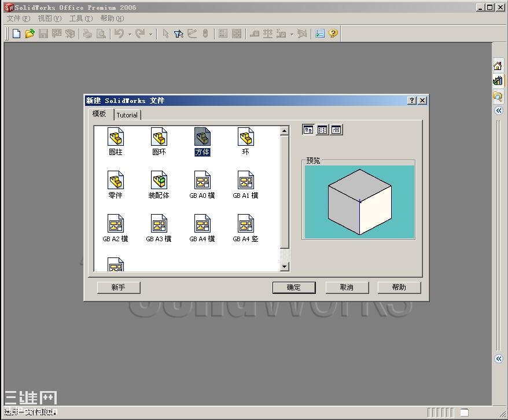
Task: Click the Save disk icon in toolbar
Action: pos(43,34)
